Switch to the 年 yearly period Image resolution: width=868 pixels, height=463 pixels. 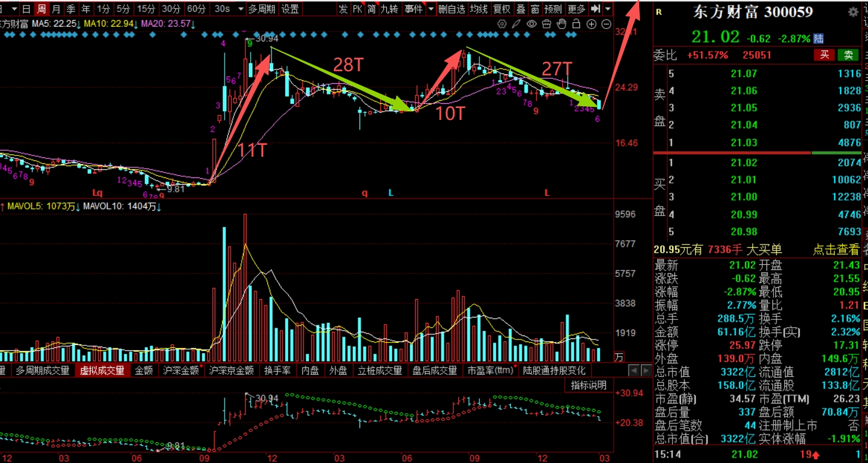[86, 9]
